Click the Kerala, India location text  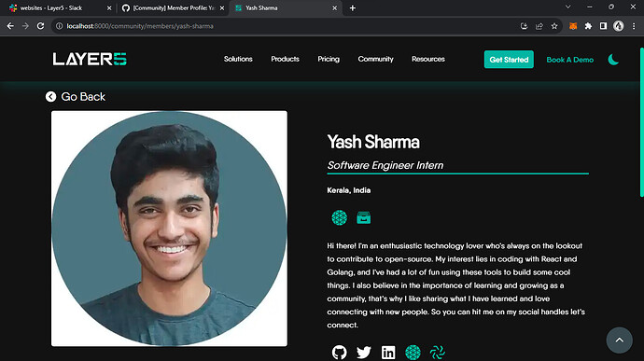[349, 190]
